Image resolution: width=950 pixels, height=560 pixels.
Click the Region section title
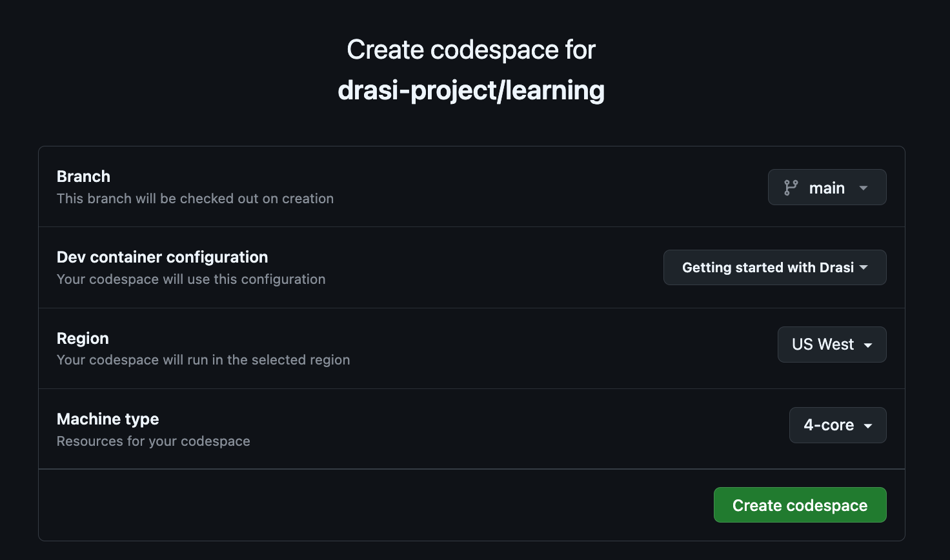click(83, 338)
